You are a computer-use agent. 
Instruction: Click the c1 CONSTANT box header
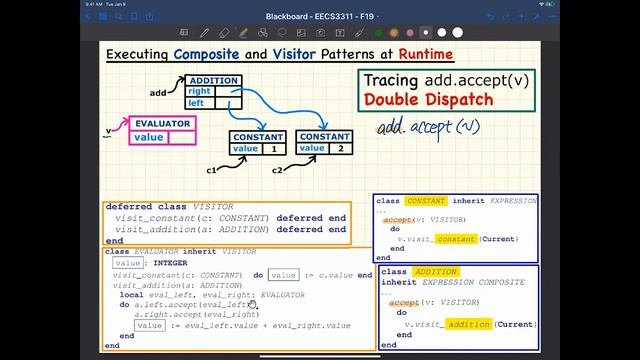coord(258,137)
